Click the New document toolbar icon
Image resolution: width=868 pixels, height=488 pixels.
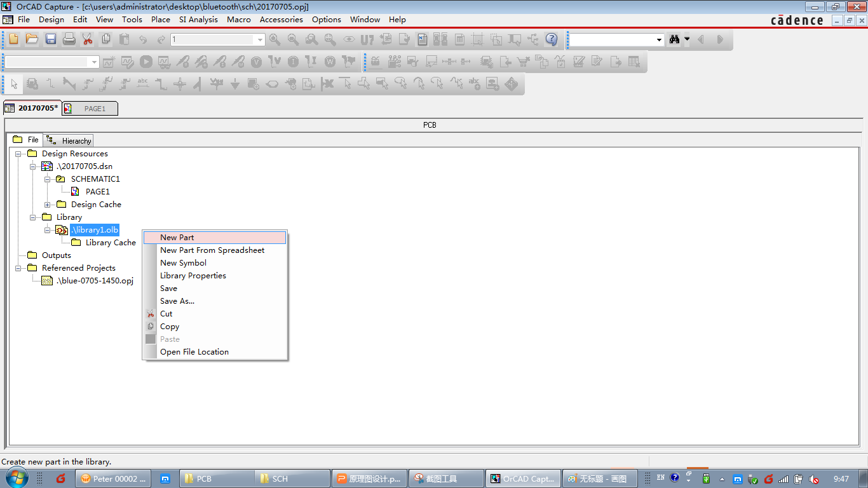click(x=14, y=39)
